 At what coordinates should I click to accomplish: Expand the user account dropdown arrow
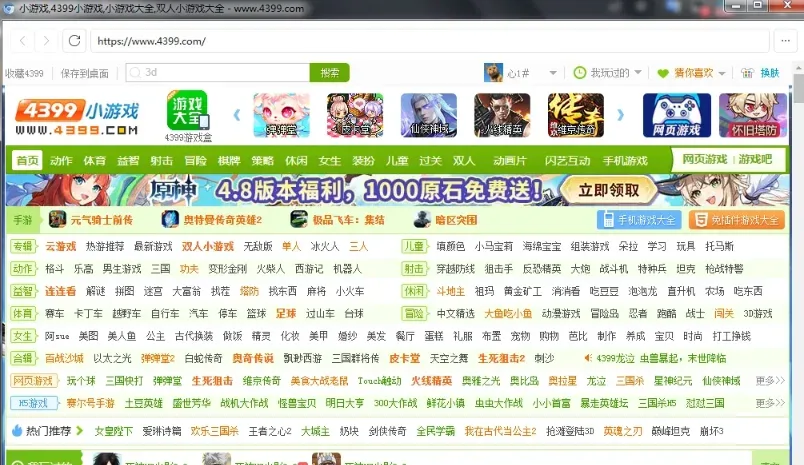pos(553,73)
